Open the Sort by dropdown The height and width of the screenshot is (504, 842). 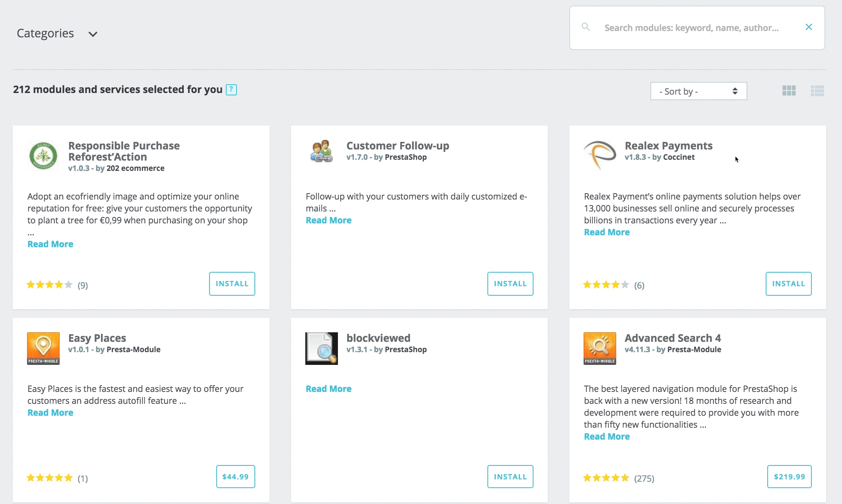coord(698,91)
